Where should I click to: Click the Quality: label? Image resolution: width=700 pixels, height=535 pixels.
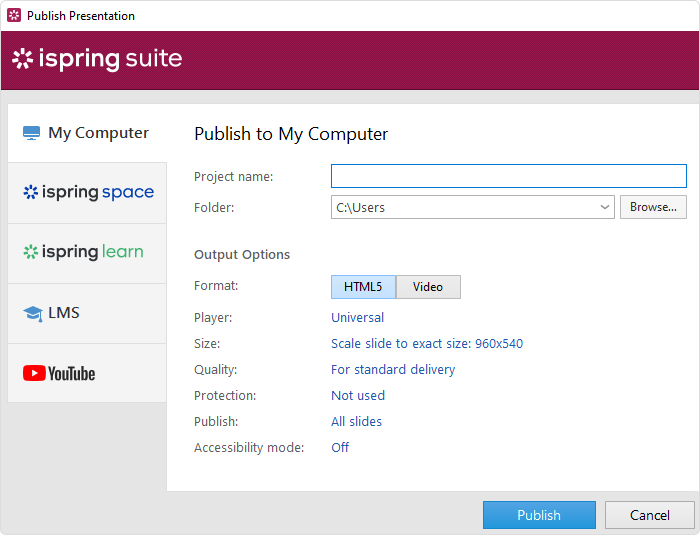click(x=216, y=370)
